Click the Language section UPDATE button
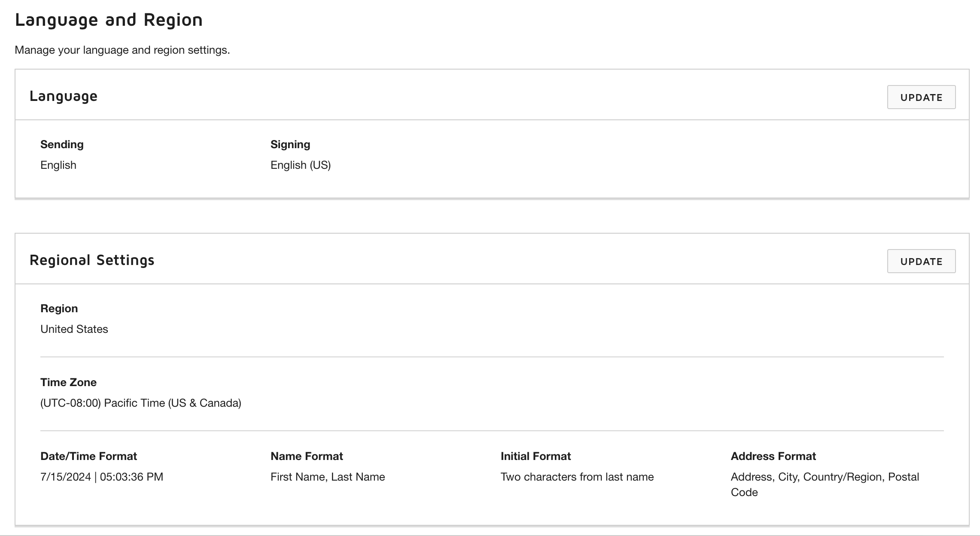The height and width of the screenshot is (536, 980). [x=921, y=97]
